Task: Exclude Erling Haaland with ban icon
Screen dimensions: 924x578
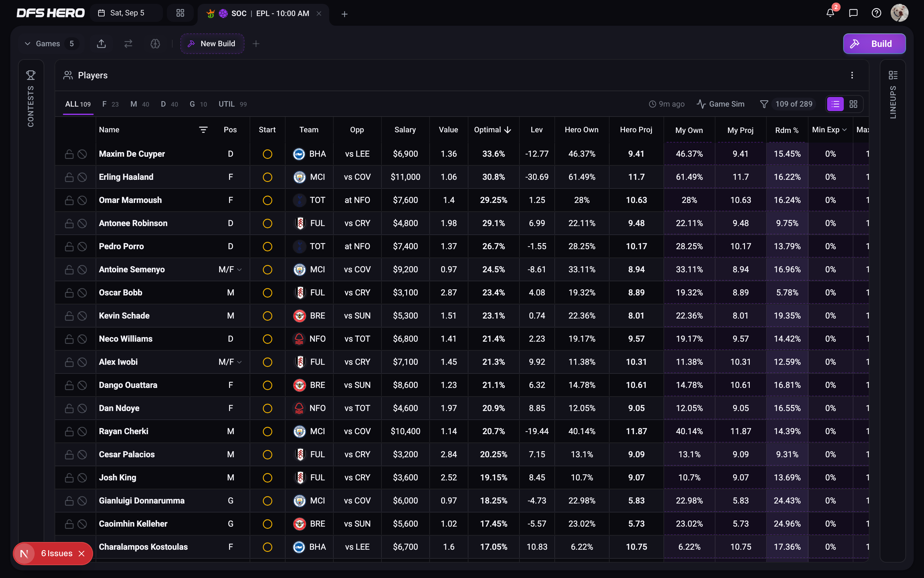Action: pos(82,177)
